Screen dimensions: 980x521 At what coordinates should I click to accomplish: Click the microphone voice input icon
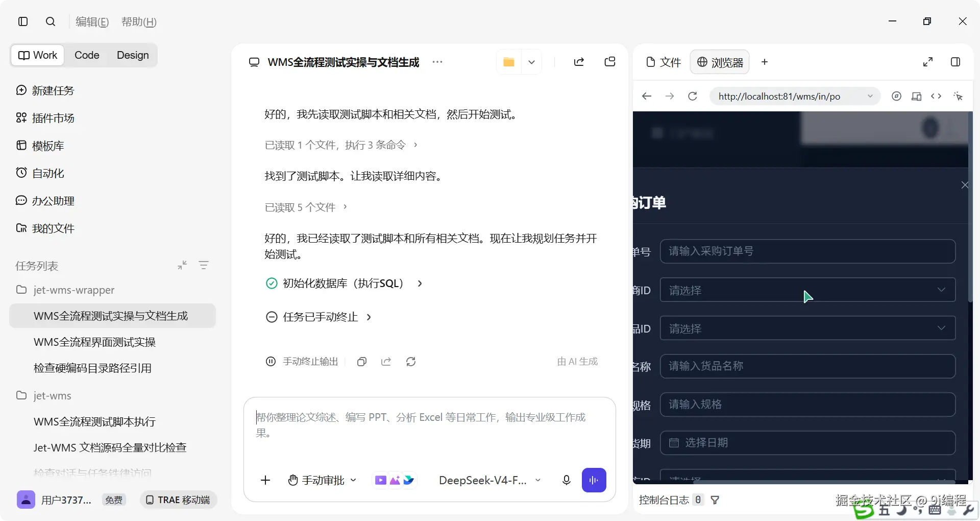[566, 480]
